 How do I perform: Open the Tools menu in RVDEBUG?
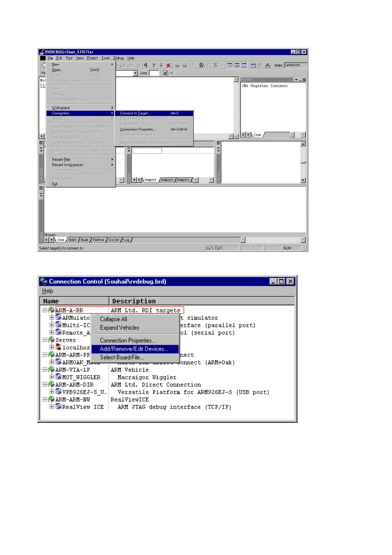coord(106,58)
